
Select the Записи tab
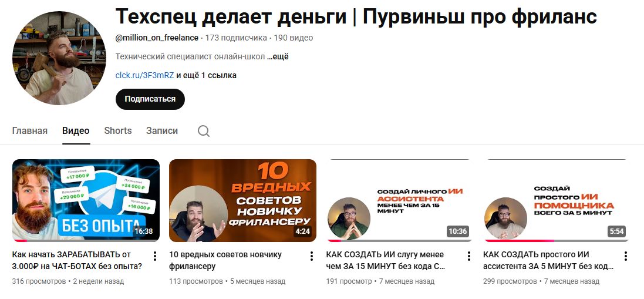point(162,131)
